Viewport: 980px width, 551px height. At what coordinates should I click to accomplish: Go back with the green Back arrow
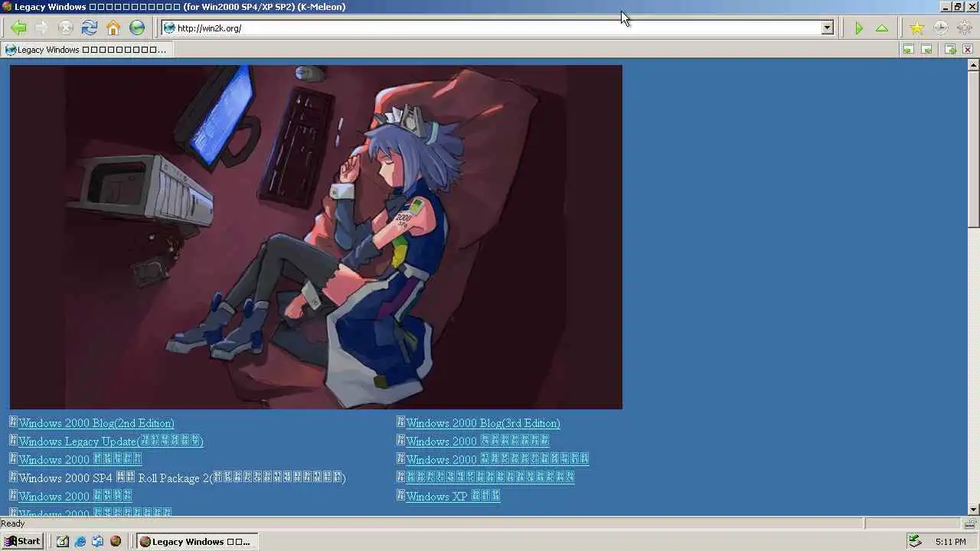tap(18, 28)
